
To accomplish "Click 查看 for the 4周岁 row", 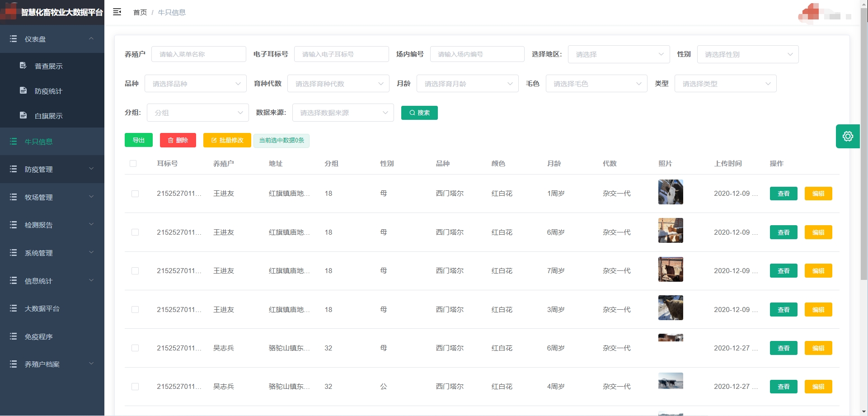I will tap(784, 387).
